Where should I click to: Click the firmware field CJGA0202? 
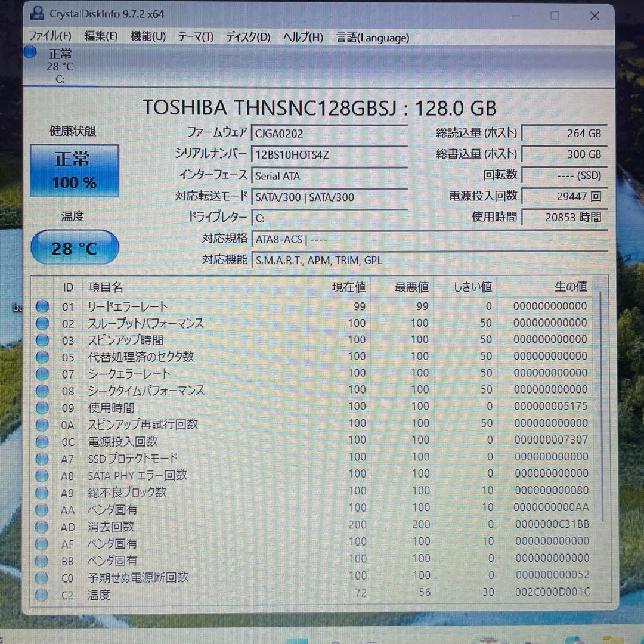(329, 134)
